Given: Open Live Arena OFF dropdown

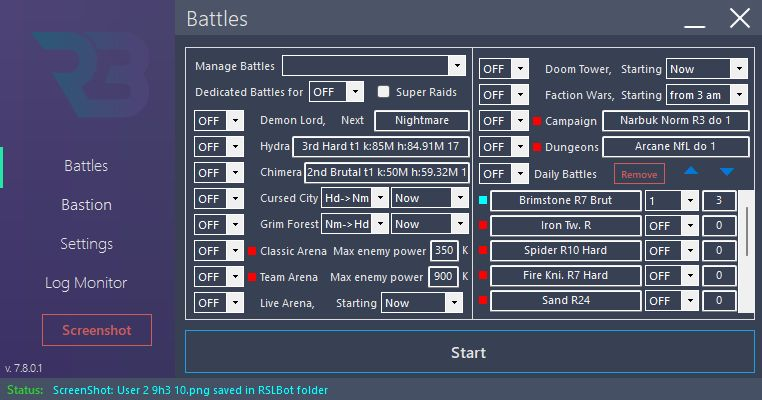Looking at the screenshot, I should tap(219, 303).
